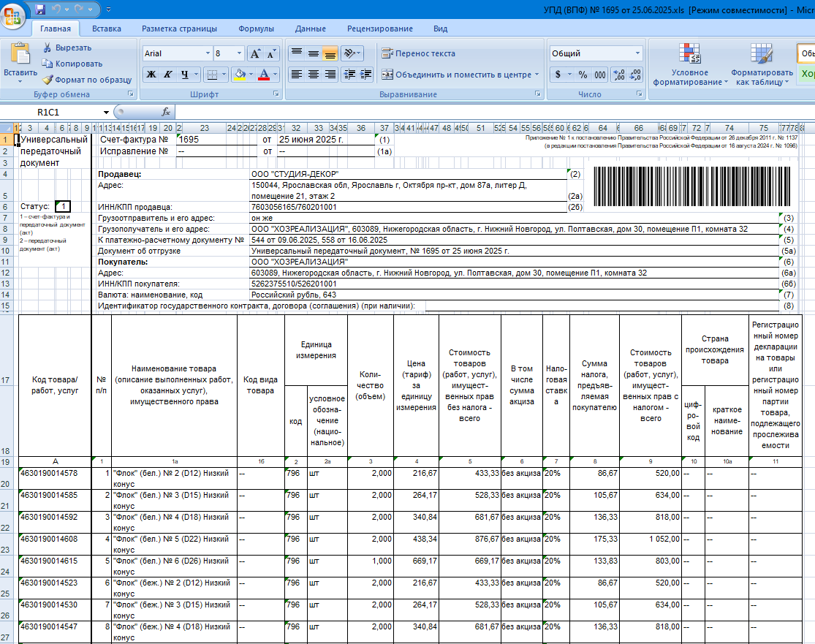Select the cell with invoice number 1695
The image size is (815, 644).
click(x=217, y=140)
